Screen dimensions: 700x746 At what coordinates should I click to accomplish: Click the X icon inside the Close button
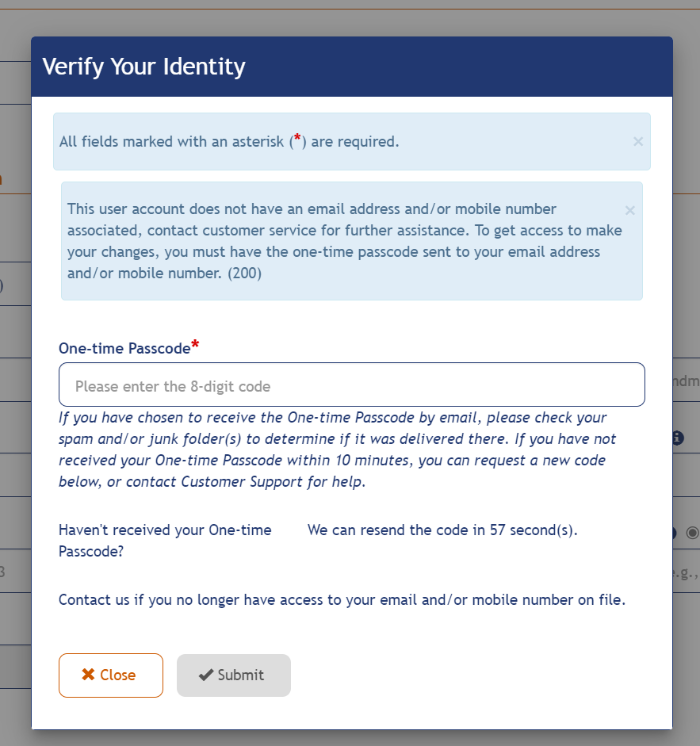(90, 675)
